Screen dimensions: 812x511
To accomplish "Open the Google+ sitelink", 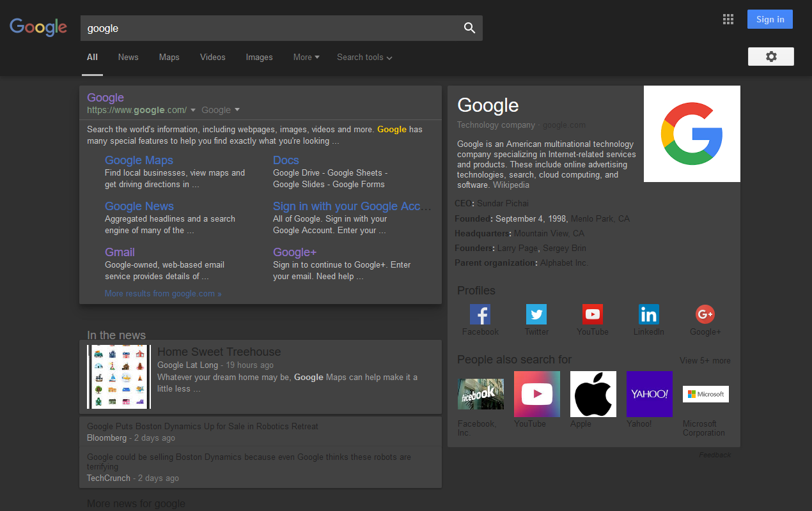I will [x=295, y=252].
